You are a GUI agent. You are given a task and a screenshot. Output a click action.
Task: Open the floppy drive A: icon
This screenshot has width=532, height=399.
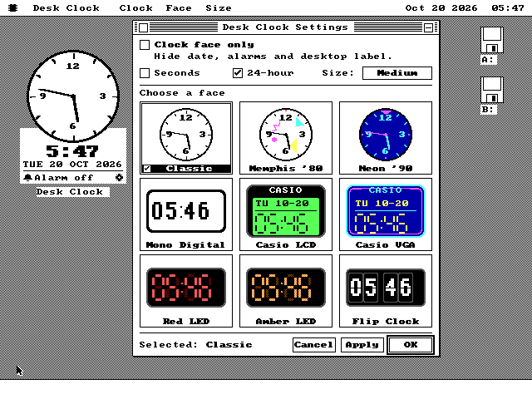coord(491,40)
